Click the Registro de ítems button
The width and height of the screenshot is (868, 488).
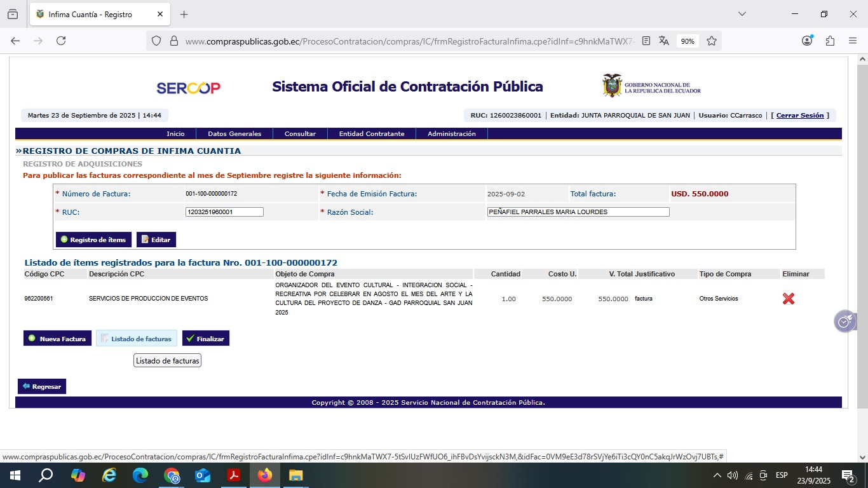[93, 240]
